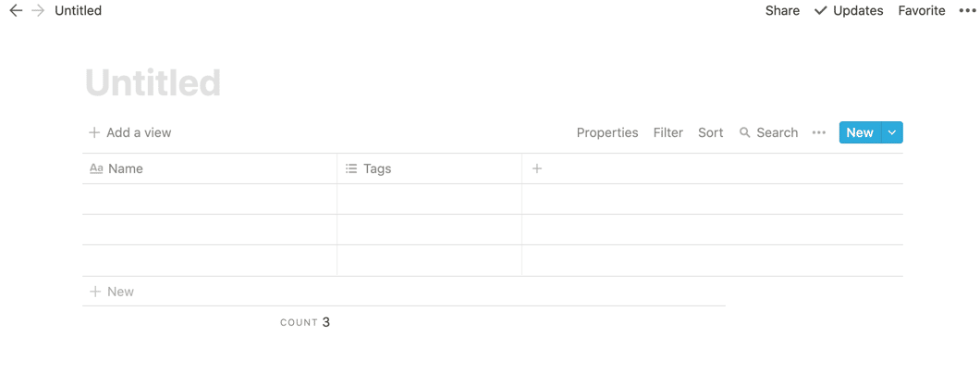Screen dimensions: 980x386
Task: Expand the blue New button dropdown arrow
Action: 892,132
